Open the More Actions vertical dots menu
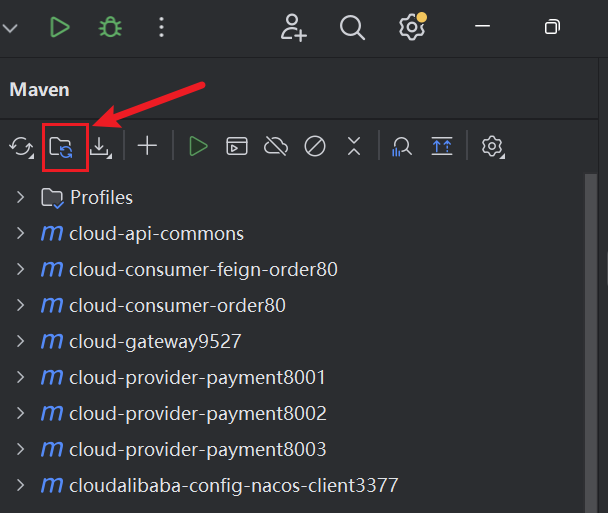608x513 pixels. (161, 28)
